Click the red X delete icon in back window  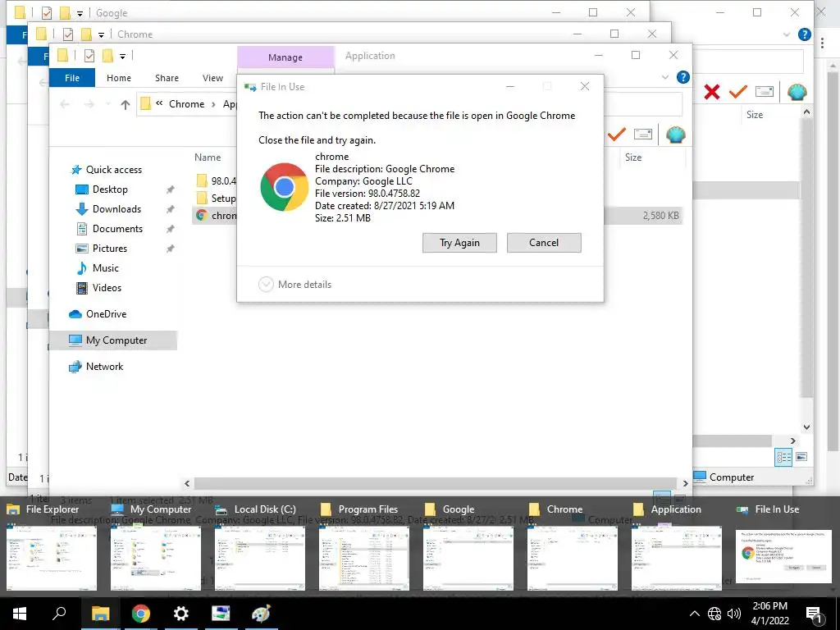tap(712, 92)
